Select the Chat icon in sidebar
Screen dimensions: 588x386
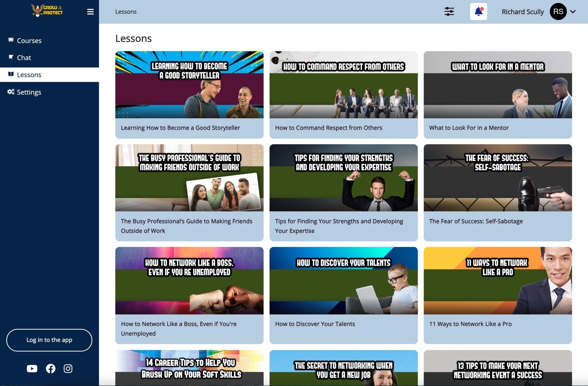pos(11,57)
